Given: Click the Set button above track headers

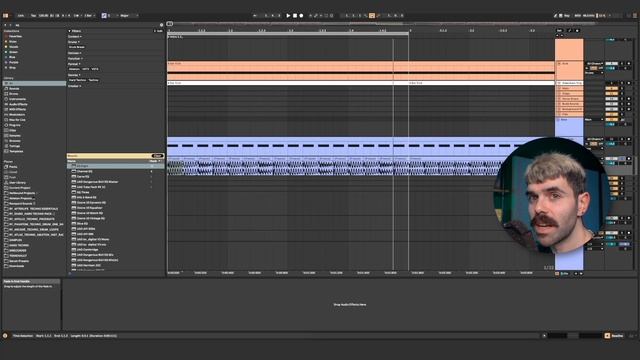Looking at the screenshot, I should [x=560, y=30].
